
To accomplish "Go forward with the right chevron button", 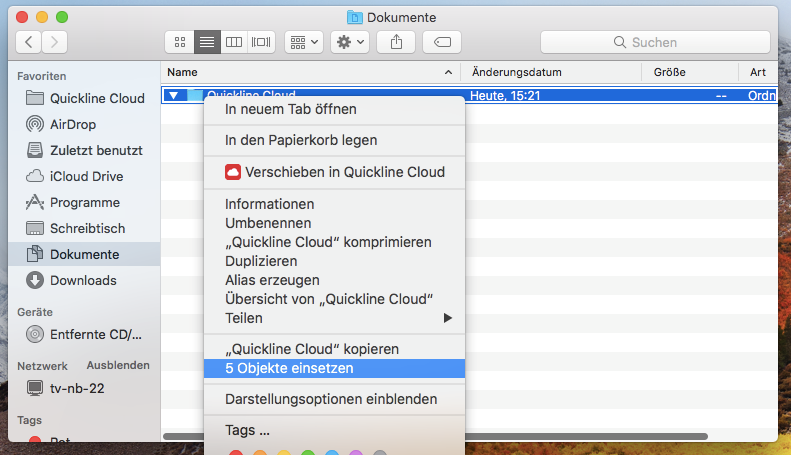I will (54, 42).
